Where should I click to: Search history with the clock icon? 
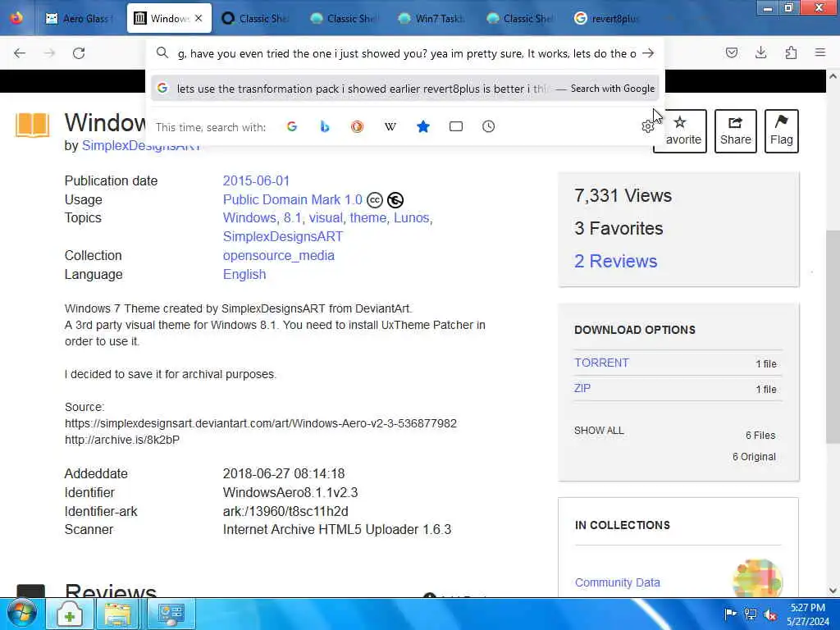click(x=489, y=126)
